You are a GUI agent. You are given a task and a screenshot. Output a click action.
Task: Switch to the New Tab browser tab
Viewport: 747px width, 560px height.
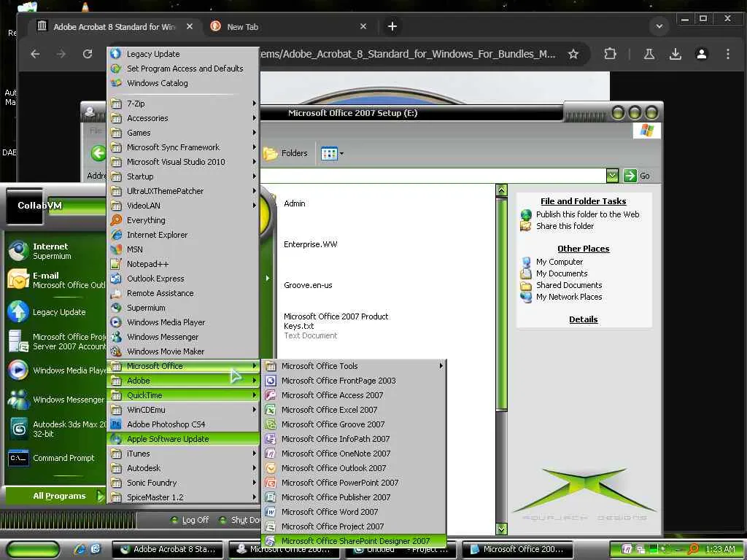coord(288,27)
